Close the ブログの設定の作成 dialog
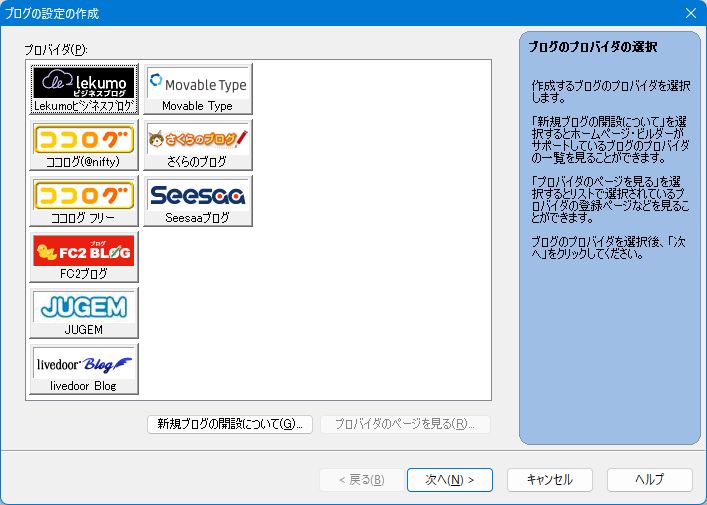This screenshot has width=707, height=505. click(x=691, y=13)
